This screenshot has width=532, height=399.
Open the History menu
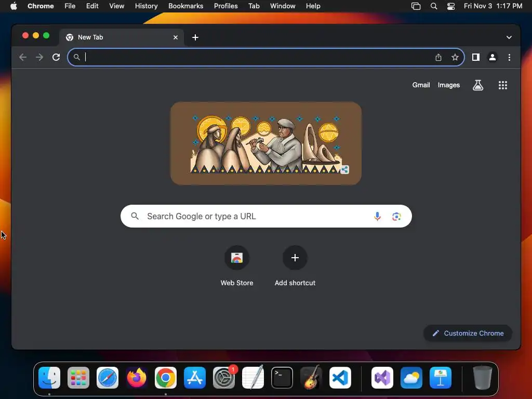(146, 6)
